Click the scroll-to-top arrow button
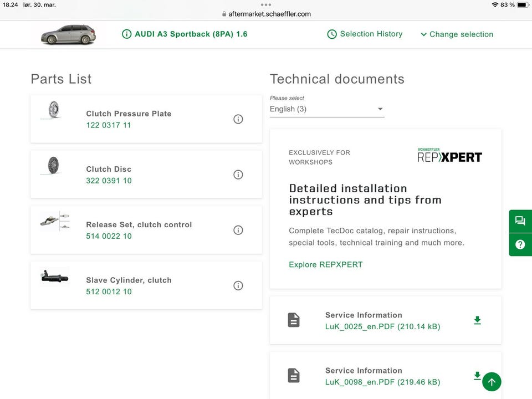 click(x=492, y=382)
